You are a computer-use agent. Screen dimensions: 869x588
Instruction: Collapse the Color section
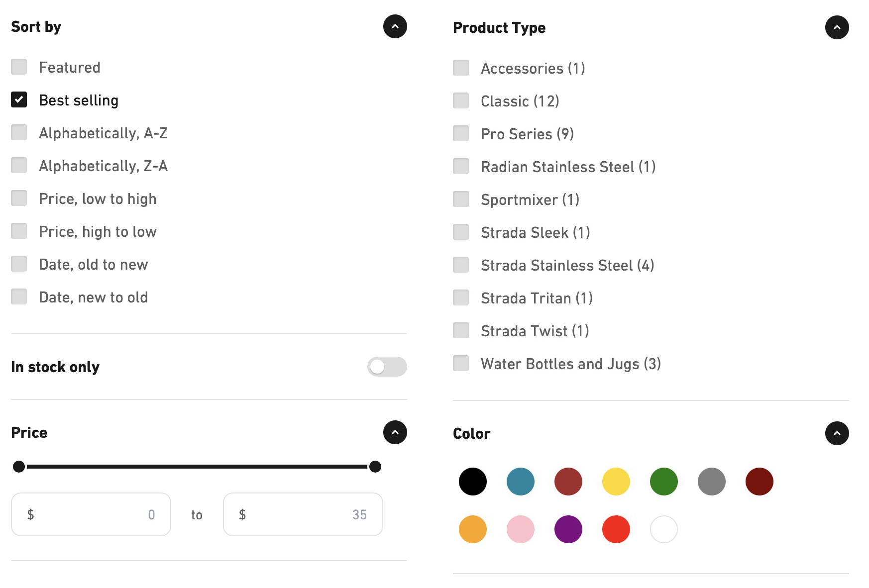click(x=837, y=433)
